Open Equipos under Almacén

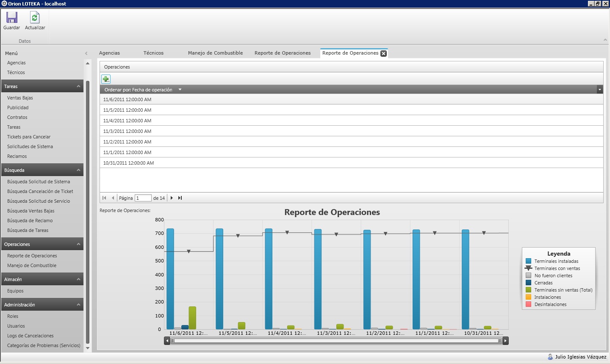(x=15, y=291)
